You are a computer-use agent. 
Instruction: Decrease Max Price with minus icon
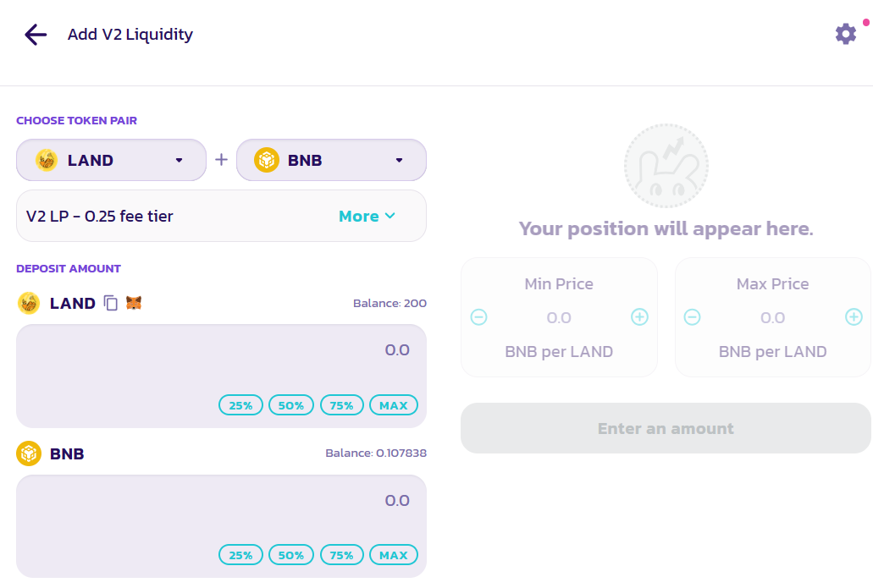[692, 317]
